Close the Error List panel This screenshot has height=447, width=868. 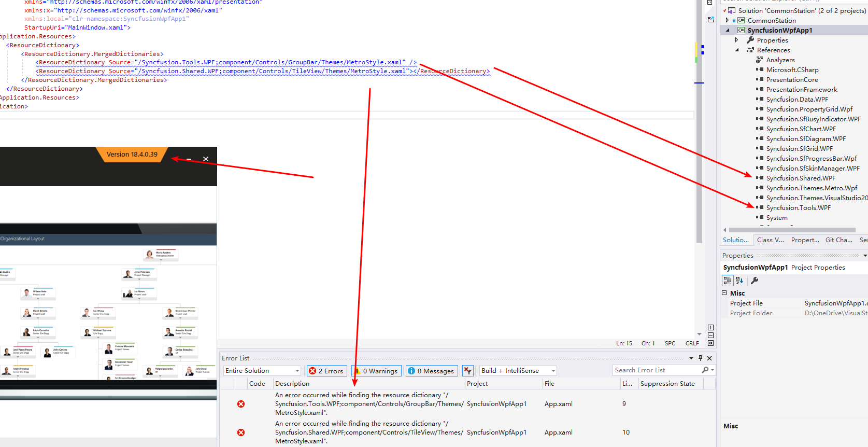709,358
